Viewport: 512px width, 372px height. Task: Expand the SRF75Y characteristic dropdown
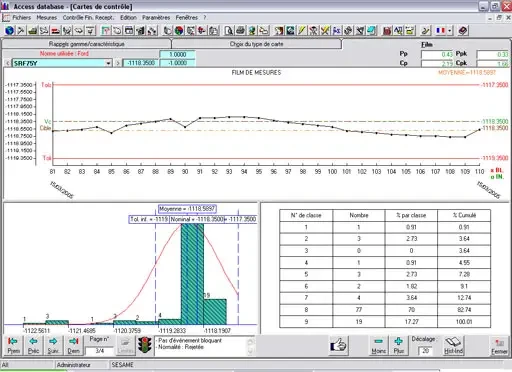point(108,63)
